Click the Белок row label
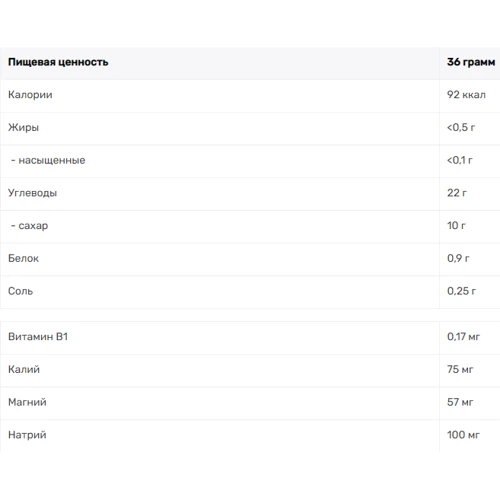 coord(23,258)
